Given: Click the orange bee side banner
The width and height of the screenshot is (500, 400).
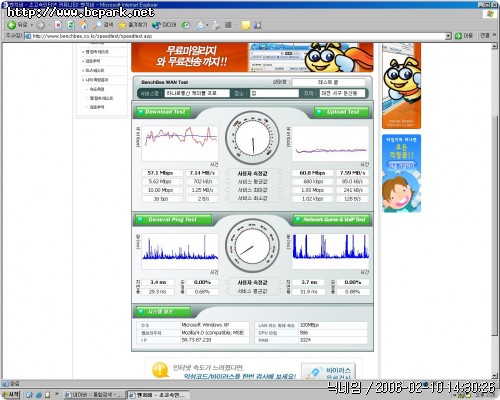Looking at the screenshot, I should (402, 86).
